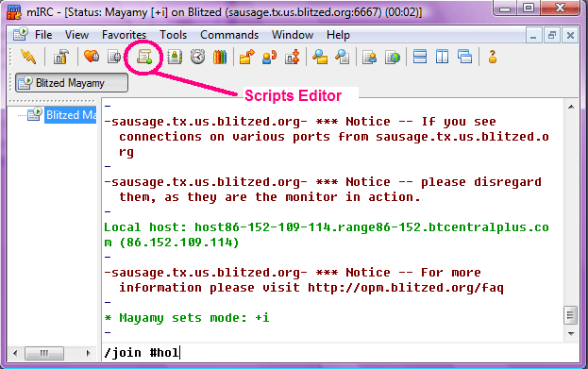Open the http://opm.blitzed.org/faq link
Image resolution: width=588 pixels, height=369 pixels.
[x=406, y=288]
